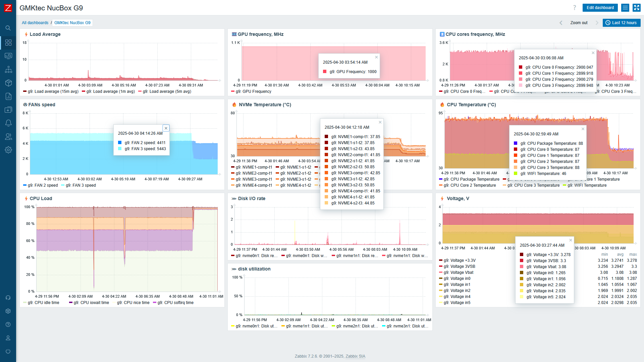The height and width of the screenshot is (362, 644).
Task: Open the Reports sidebar icon
Action: (x=8, y=97)
